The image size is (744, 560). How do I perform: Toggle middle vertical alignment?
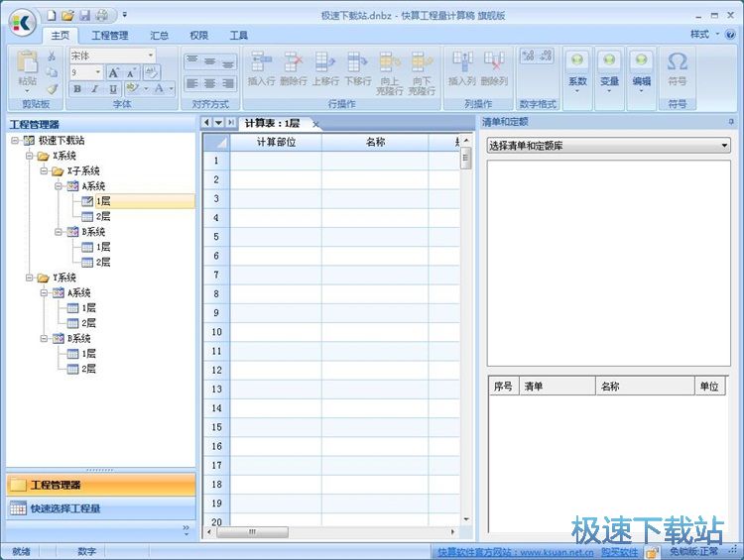(x=210, y=61)
